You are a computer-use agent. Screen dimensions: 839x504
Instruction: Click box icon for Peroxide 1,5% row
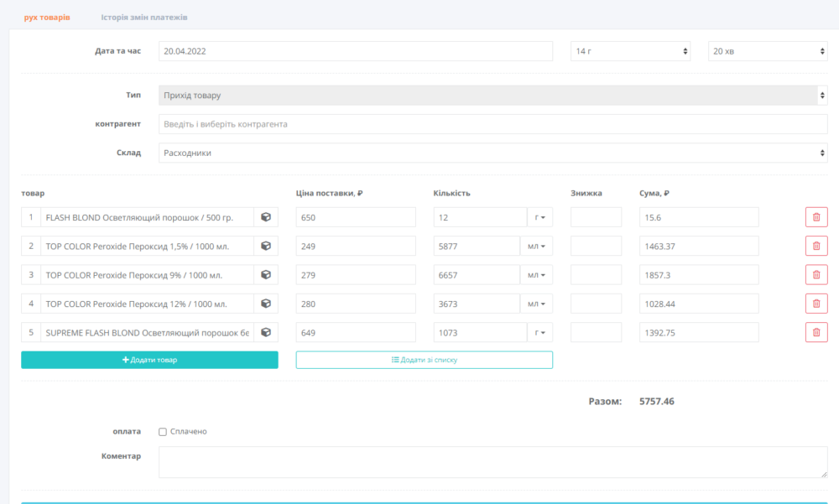tap(266, 247)
